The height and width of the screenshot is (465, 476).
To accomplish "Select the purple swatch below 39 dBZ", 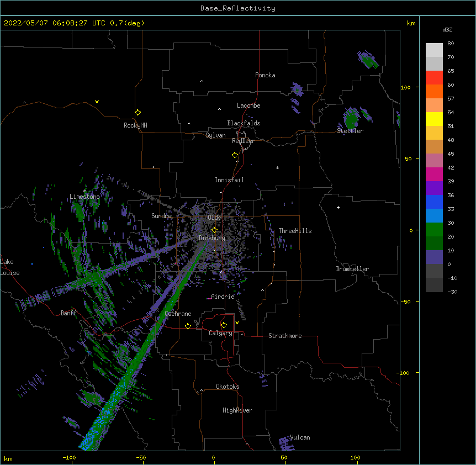I will [x=434, y=188].
